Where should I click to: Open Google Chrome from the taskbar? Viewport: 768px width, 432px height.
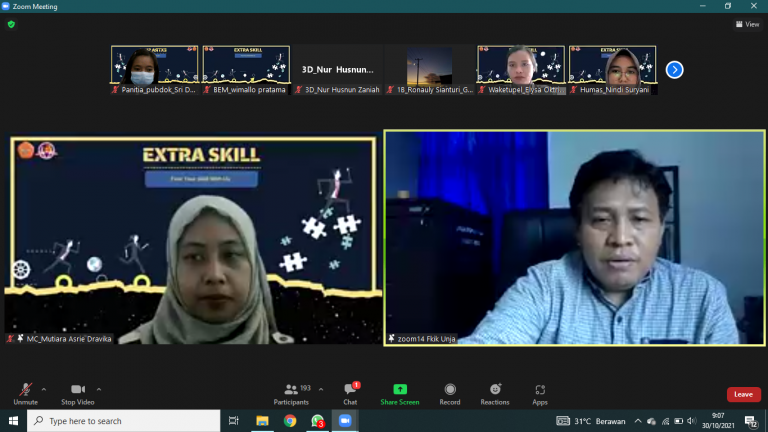(290, 421)
